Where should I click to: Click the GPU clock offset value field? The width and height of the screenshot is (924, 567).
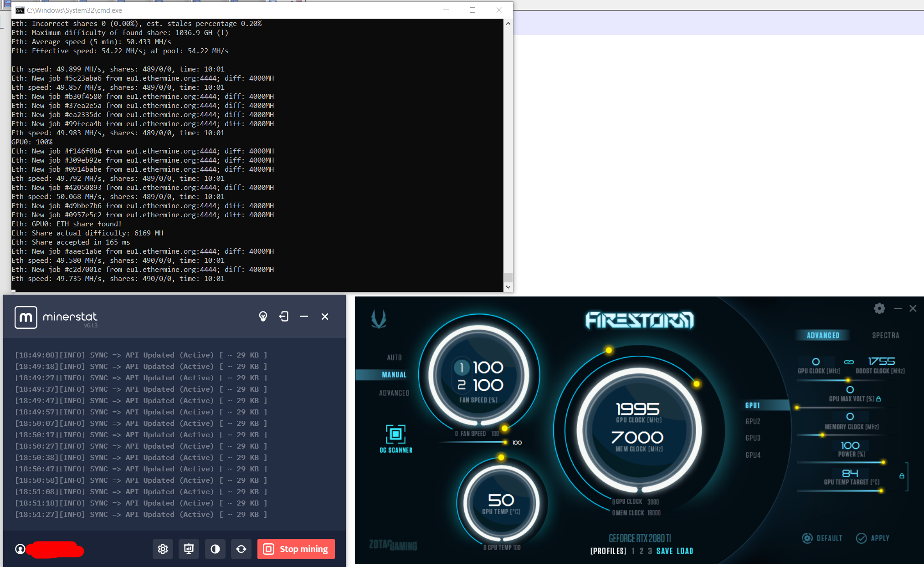(816, 362)
